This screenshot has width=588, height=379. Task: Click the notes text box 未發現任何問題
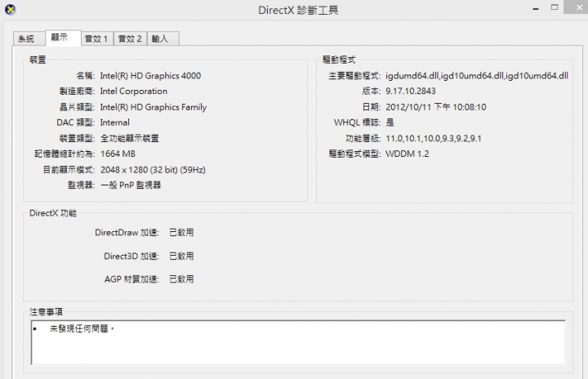point(298,342)
